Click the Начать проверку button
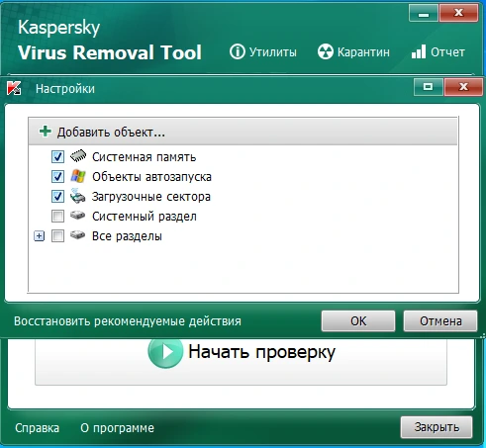The height and width of the screenshot is (448, 486). point(241,361)
